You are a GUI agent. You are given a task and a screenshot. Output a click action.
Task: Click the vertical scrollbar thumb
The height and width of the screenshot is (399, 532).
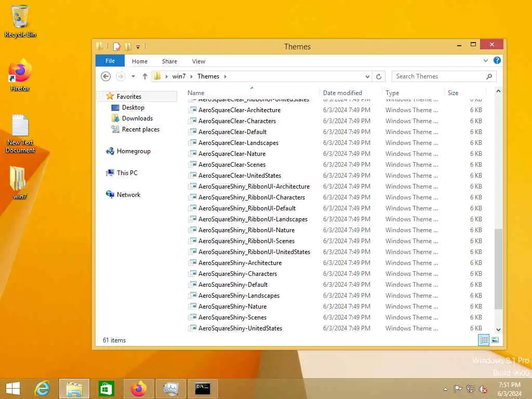click(498, 269)
